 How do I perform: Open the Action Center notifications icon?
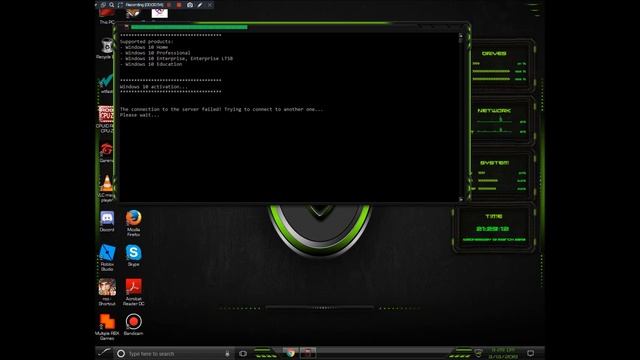pyautogui.click(x=530, y=353)
